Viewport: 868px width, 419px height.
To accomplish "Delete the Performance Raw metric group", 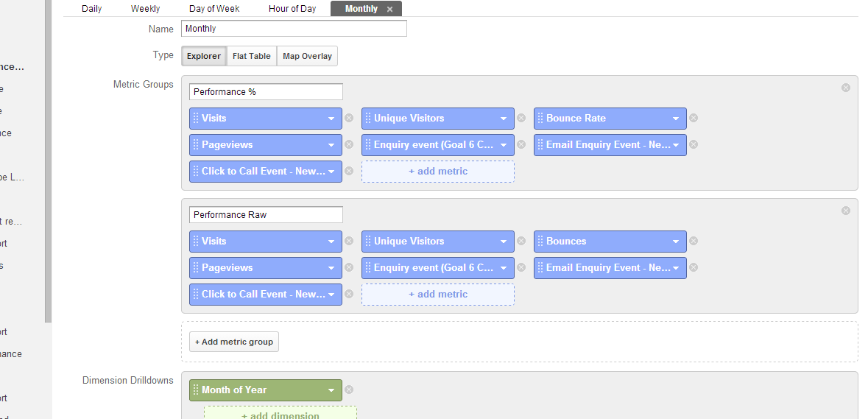I will pos(846,211).
